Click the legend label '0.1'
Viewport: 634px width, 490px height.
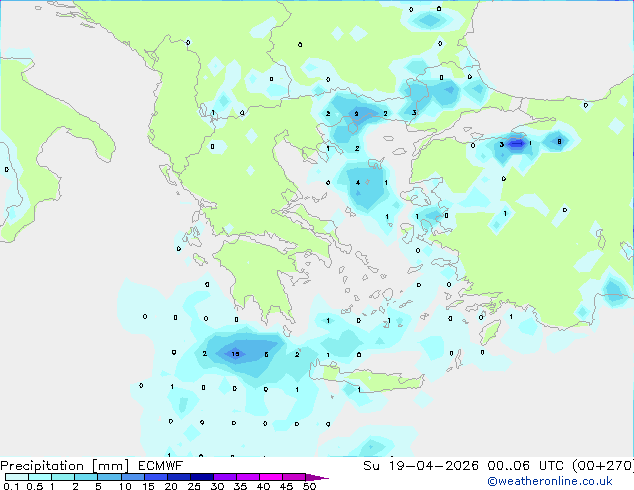click(x=11, y=486)
